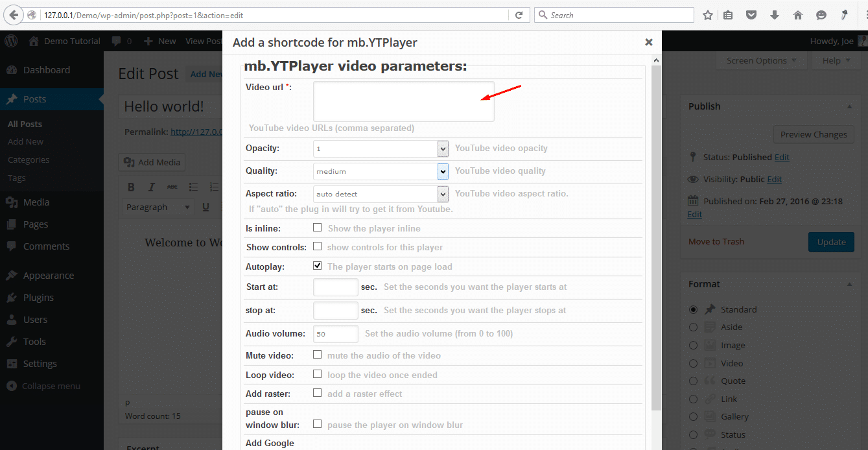The height and width of the screenshot is (450, 868).
Task: Go to Categories under Posts
Action: pos(29,160)
